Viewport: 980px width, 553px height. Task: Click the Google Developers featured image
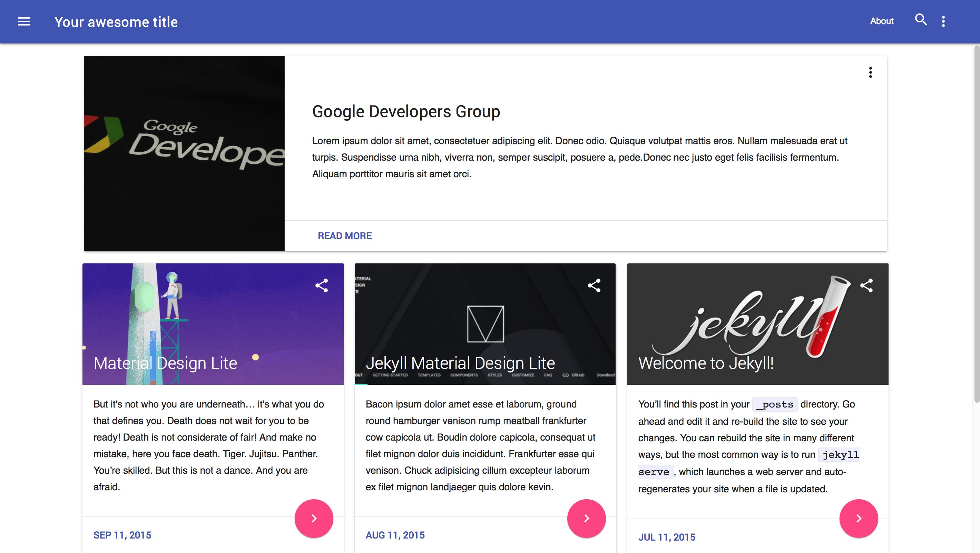click(184, 153)
